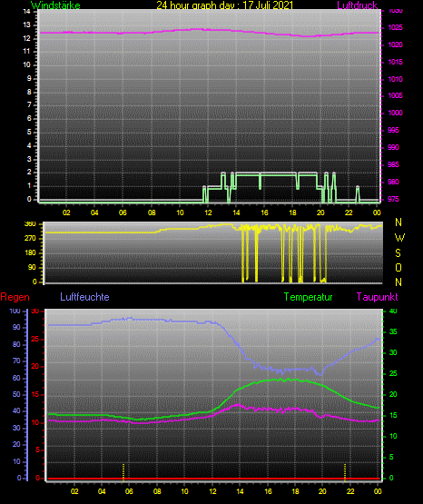Click the red 25 rain axis value

coord(35,340)
